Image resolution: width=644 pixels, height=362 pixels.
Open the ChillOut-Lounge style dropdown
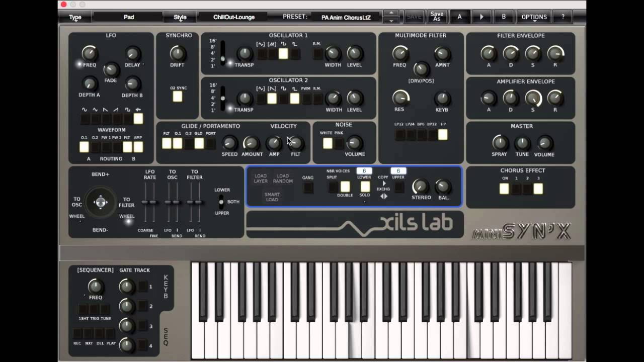point(234,17)
